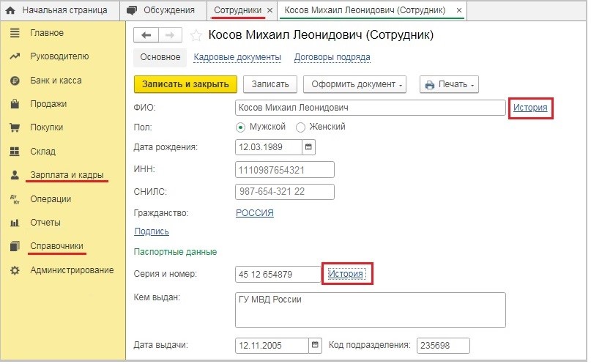Select the Женский gender radio button

[x=300, y=127]
